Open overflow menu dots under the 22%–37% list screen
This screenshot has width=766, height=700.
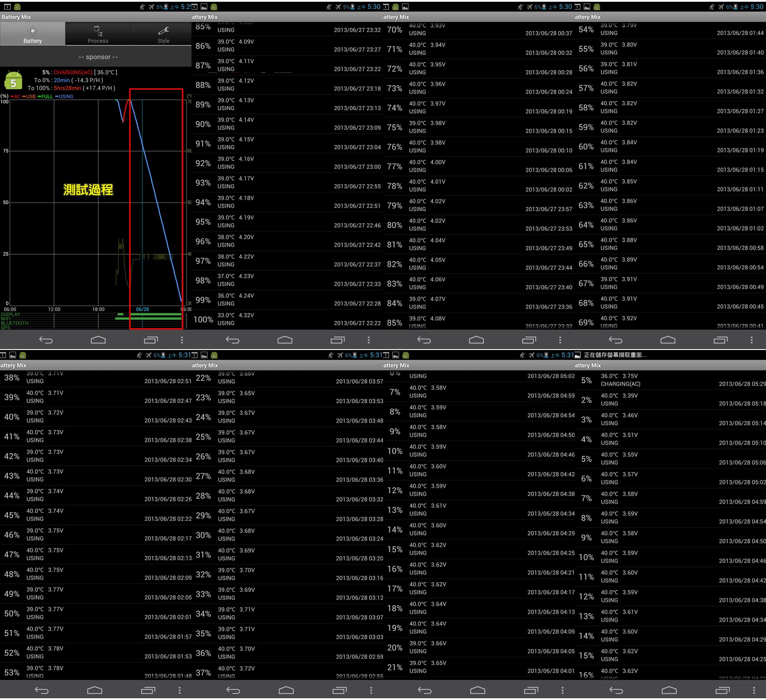(371, 690)
